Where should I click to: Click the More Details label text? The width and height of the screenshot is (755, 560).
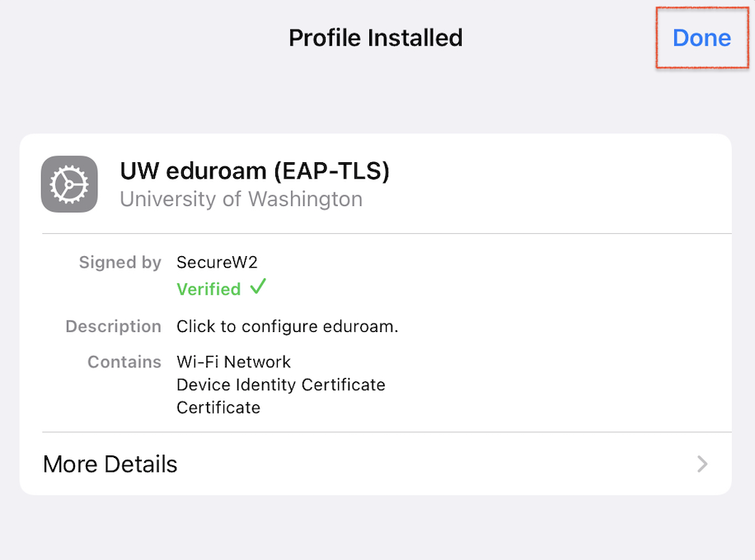click(x=110, y=464)
